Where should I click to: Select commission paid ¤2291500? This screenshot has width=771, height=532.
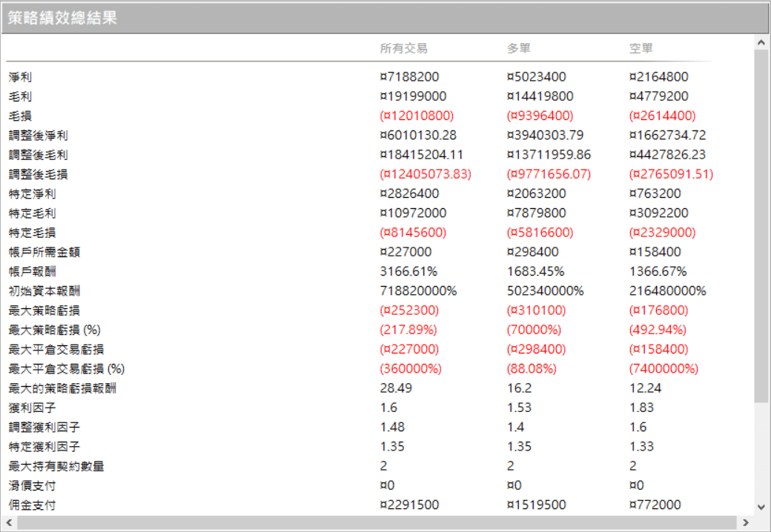pos(409,505)
